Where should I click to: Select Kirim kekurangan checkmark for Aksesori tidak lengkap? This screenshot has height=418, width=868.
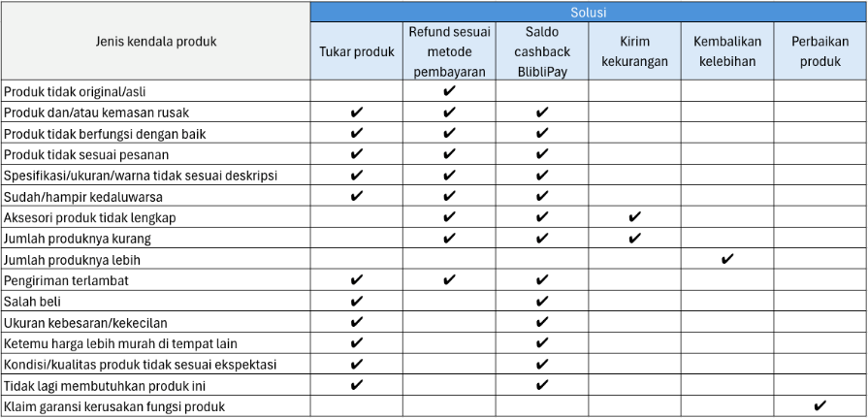pyautogui.click(x=634, y=217)
